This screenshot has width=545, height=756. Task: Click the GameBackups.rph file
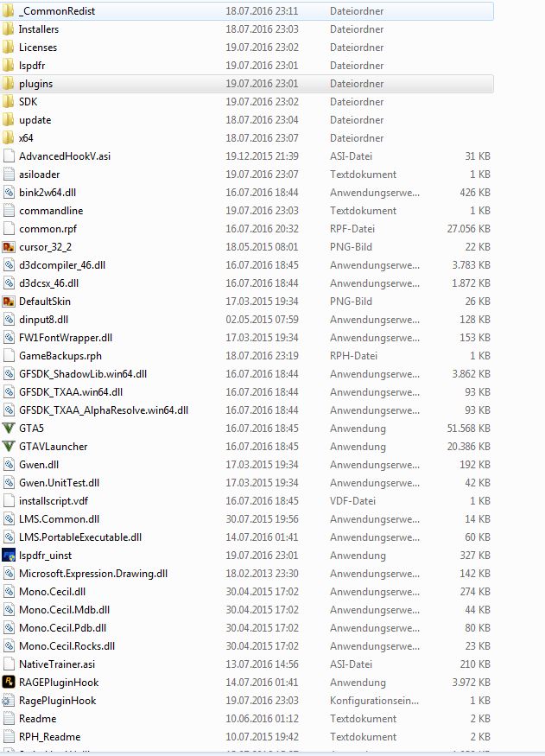pyautogui.click(x=247, y=356)
